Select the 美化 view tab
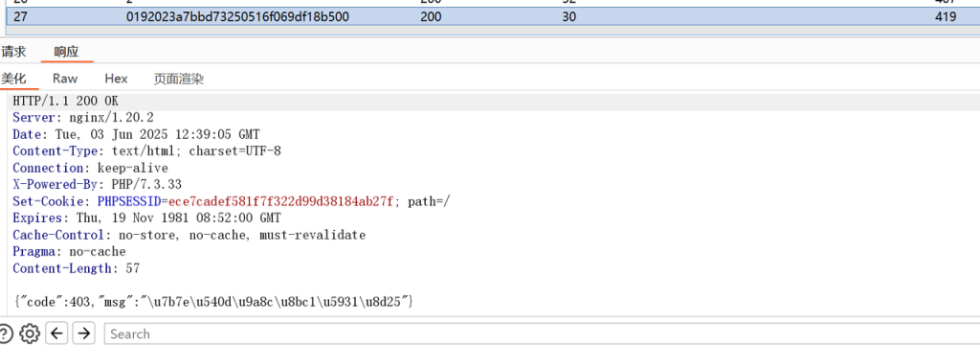 [x=13, y=79]
